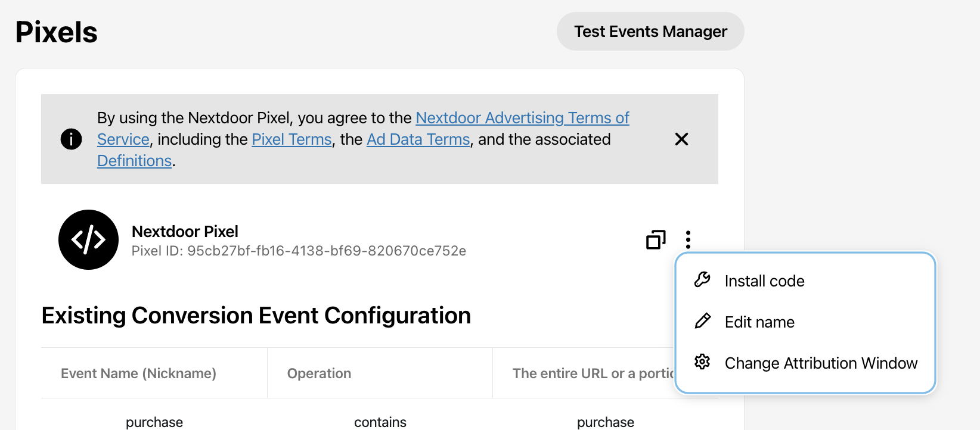Open the Test Events Manager
980x430 pixels.
650,32
